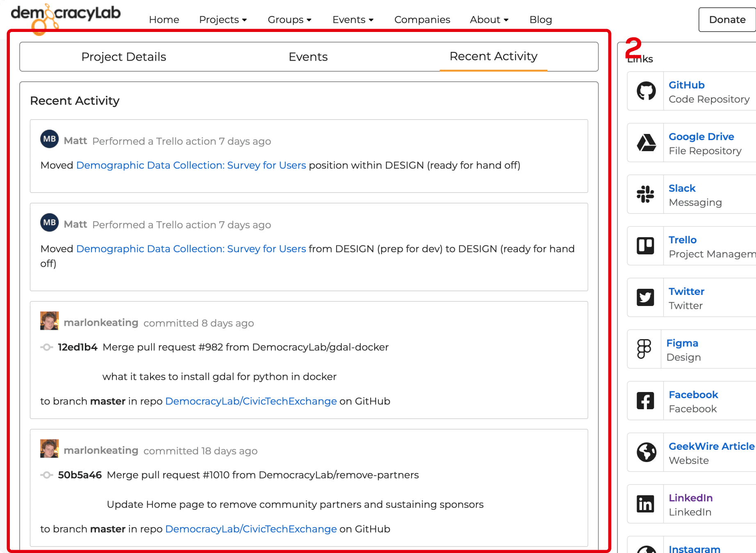Open the LinkedIn link text
This screenshot has height=553, width=756.
(x=690, y=498)
